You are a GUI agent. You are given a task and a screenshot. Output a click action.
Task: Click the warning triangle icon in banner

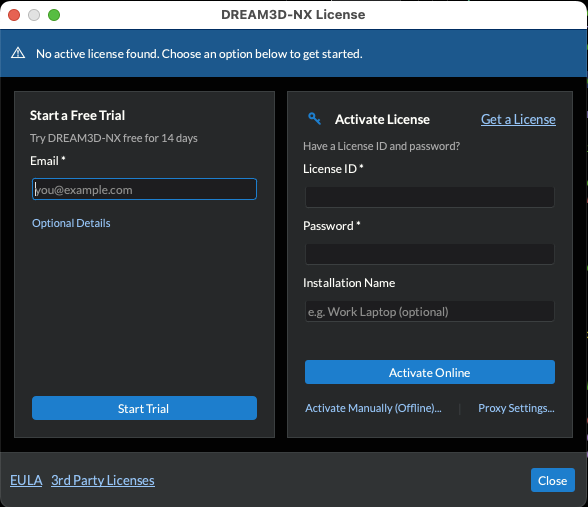(18, 53)
